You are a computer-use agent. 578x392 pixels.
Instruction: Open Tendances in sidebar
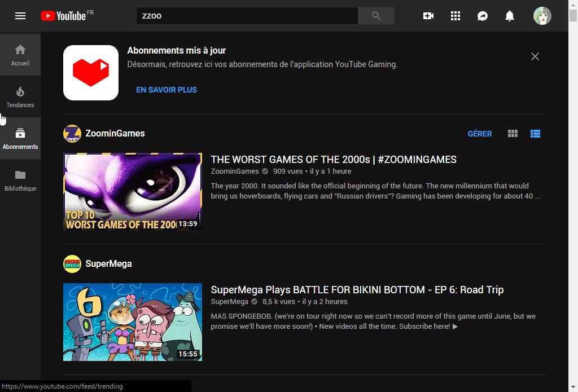pos(20,96)
